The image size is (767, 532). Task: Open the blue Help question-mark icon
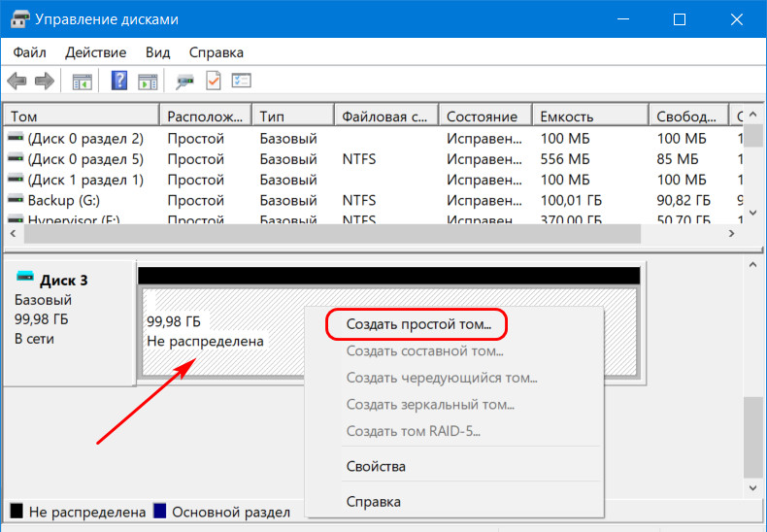pos(118,81)
